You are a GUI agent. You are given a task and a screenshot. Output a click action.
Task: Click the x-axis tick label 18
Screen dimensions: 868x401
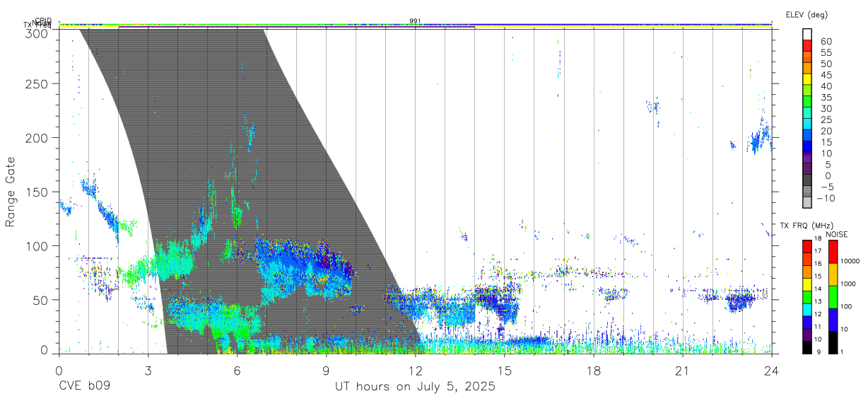(x=594, y=371)
